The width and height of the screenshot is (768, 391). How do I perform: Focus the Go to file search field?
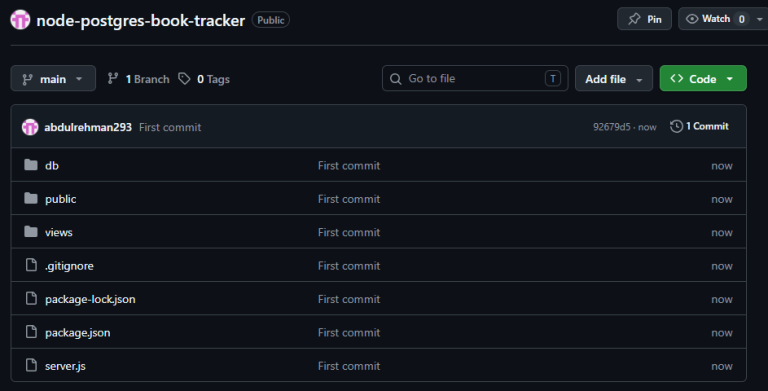coord(475,78)
